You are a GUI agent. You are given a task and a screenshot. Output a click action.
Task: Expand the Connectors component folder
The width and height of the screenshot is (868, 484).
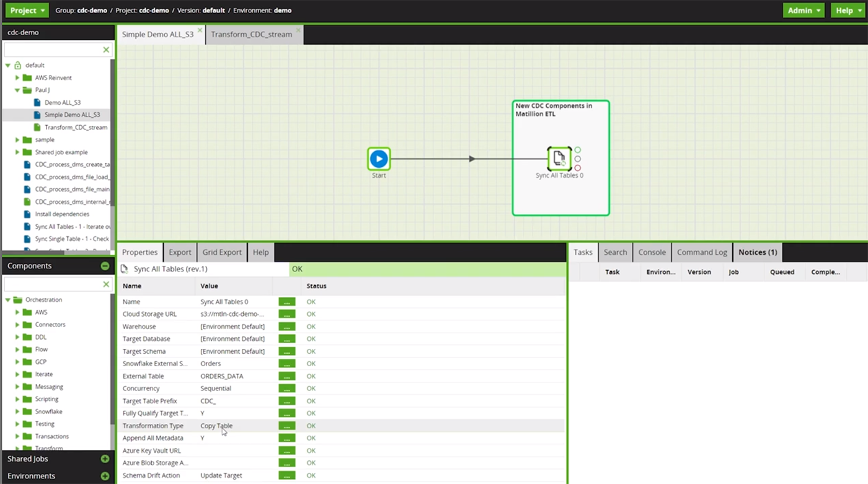[x=17, y=325]
